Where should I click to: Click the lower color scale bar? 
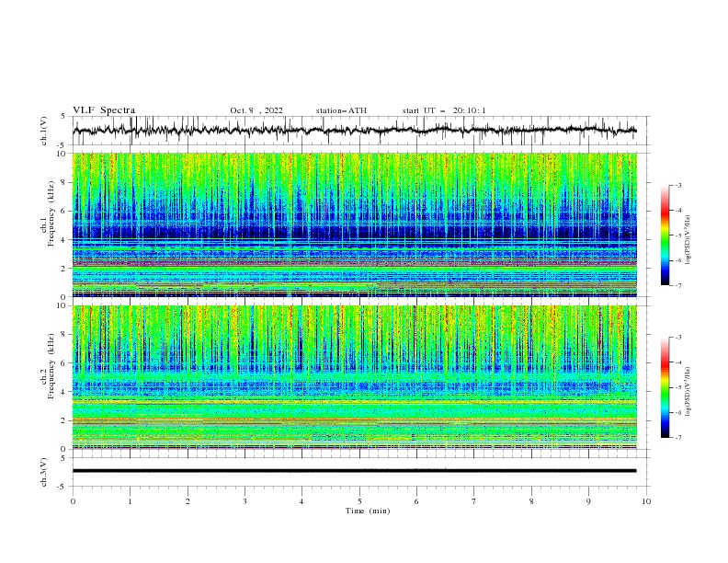click(665, 387)
